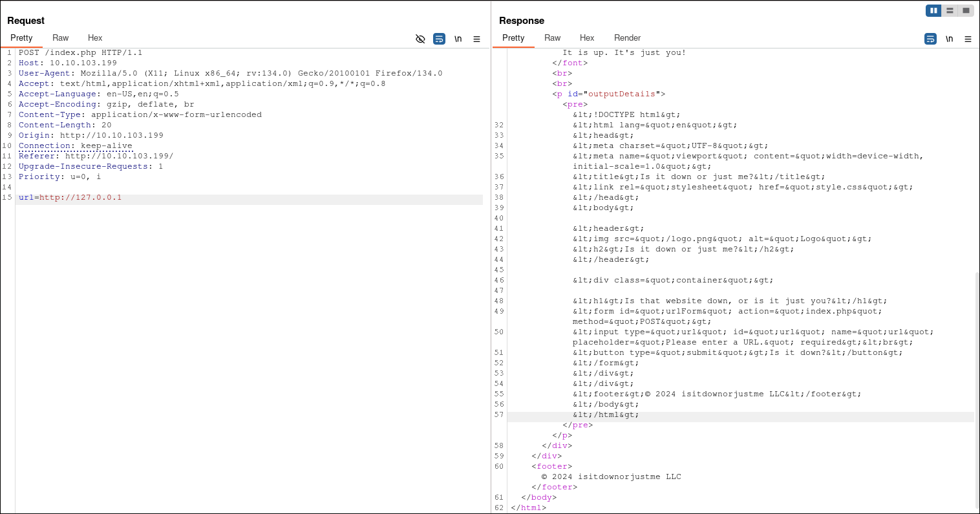Screen dimensions: 980x514
Task: Open the Request panel hamburger options menu
Action: point(476,39)
